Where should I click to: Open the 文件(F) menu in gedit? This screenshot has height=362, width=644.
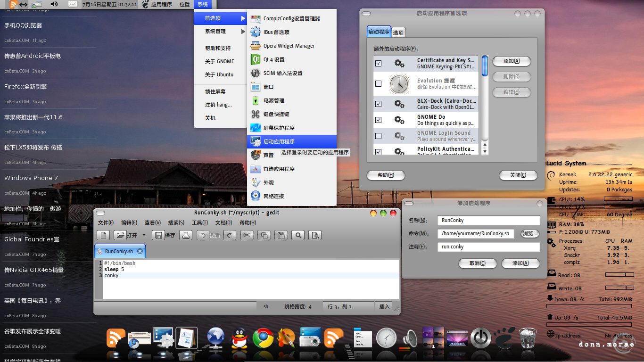106,223
